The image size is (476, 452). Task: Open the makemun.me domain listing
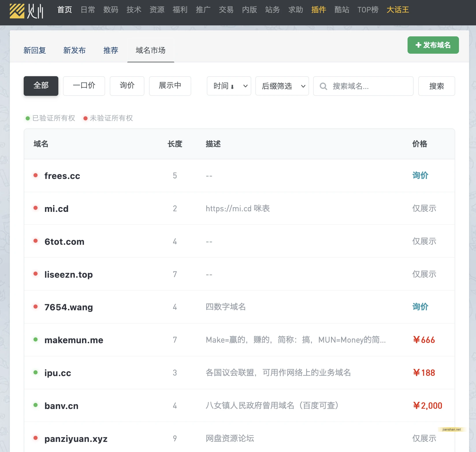(x=74, y=340)
